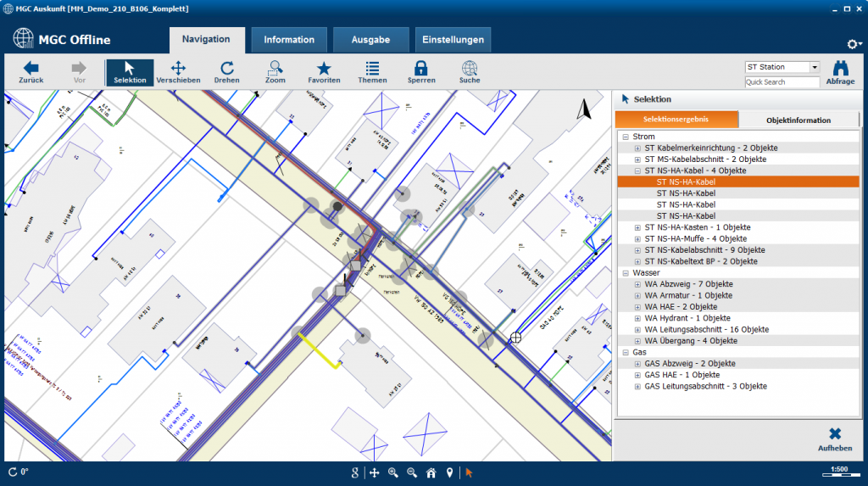Viewport: 868px width, 486px height.
Task: Activate the Verschieben pan tool
Action: click(x=178, y=69)
